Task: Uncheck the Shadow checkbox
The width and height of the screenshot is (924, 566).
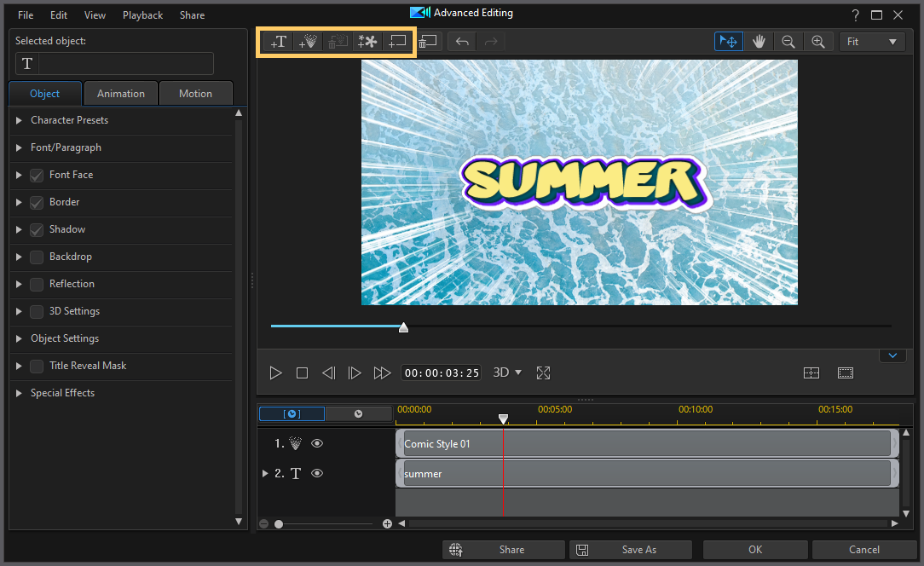Action: pyautogui.click(x=36, y=230)
